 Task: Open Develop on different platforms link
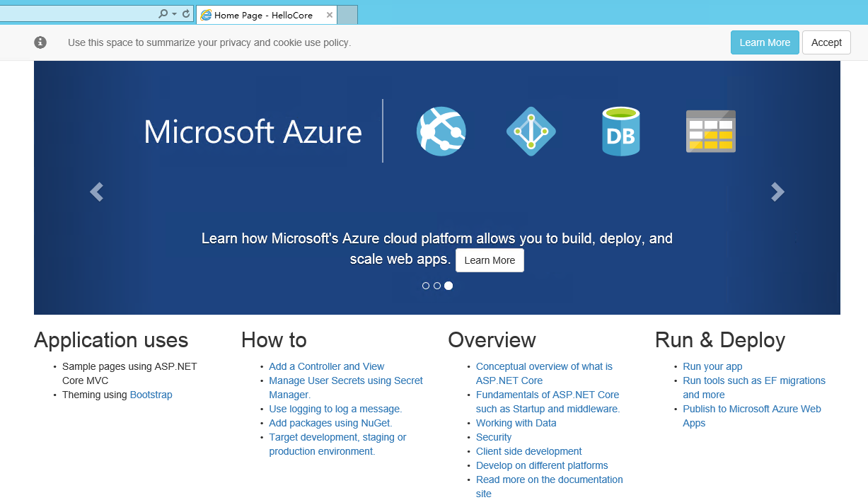tap(542, 465)
